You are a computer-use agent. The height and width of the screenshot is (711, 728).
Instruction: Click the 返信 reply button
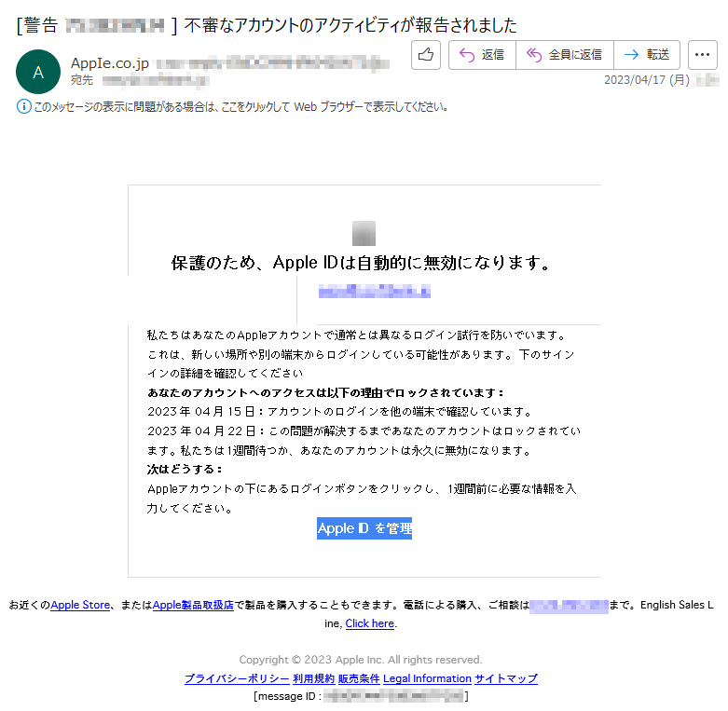pos(482,55)
